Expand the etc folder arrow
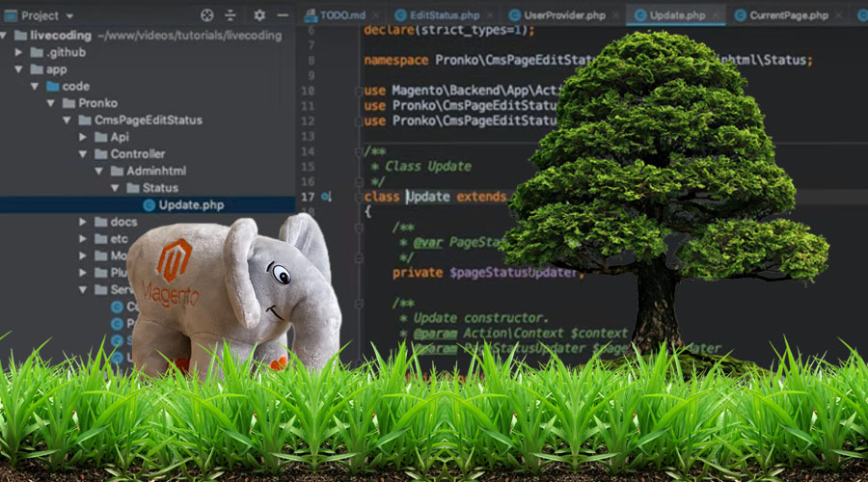Image resolution: width=868 pixels, height=482 pixels. pos(83,239)
